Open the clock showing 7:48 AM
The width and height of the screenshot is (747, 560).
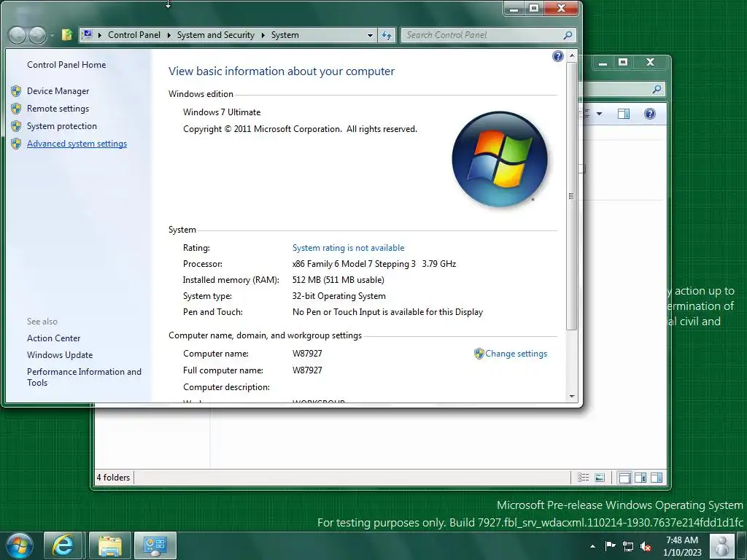coord(682,546)
